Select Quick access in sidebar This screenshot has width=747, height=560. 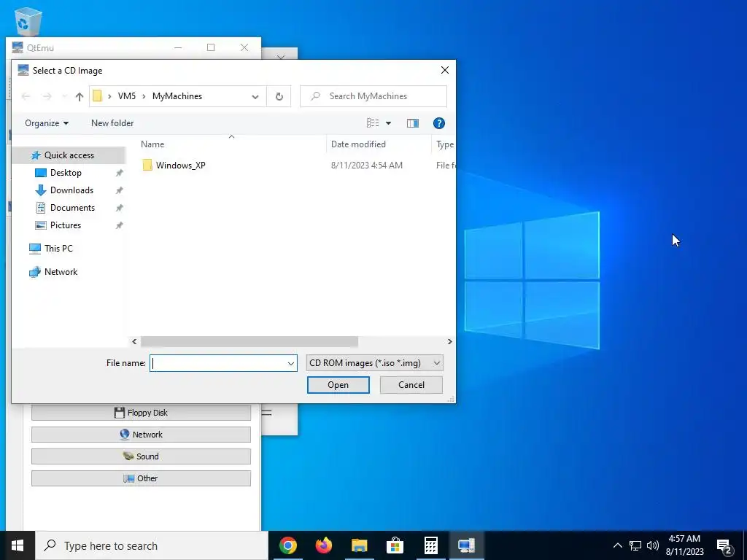tap(69, 155)
